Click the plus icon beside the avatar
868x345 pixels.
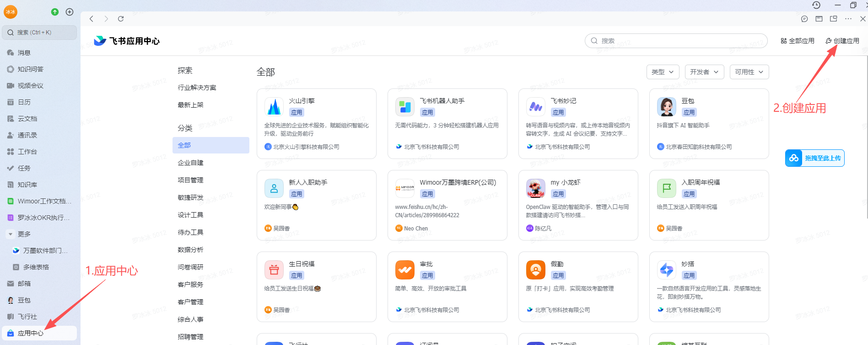click(70, 12)
